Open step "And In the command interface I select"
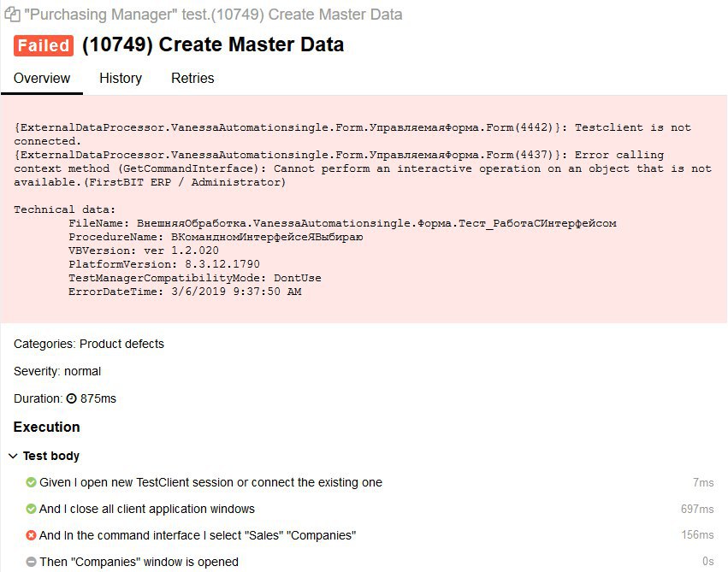Screen dimensions: 728x572 point(198,535)
